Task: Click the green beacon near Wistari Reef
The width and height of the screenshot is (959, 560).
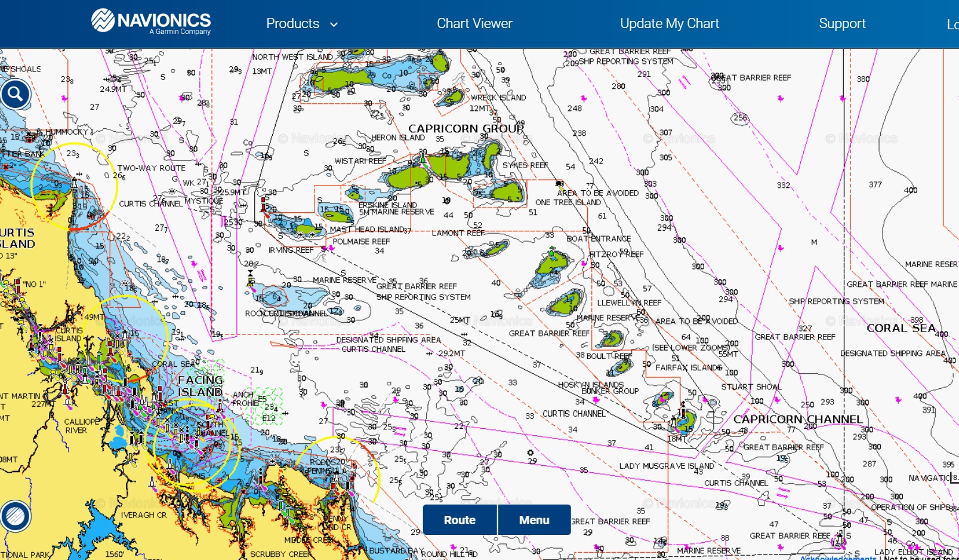Action: pos(423,158)
